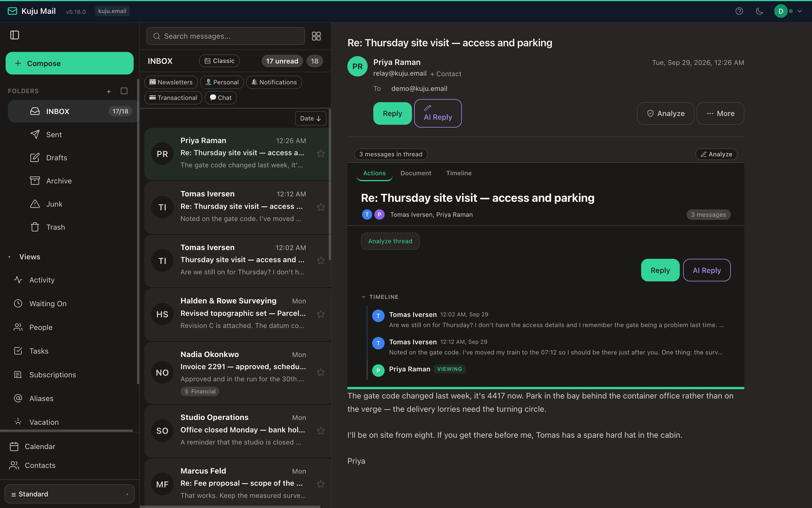Star the Studio Operations message
The image size is (812, 508).
pyautogui.click(x=321, y=431)
